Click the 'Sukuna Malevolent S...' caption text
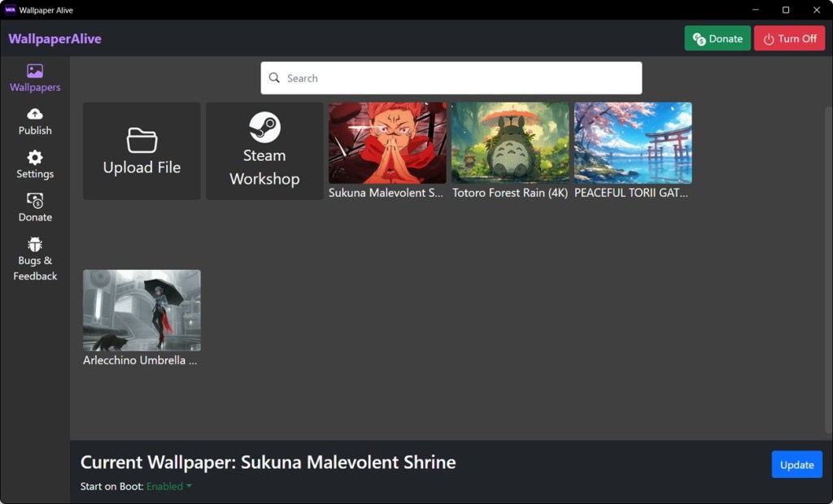Screen dimensions: 833x504 coord(386,193)
